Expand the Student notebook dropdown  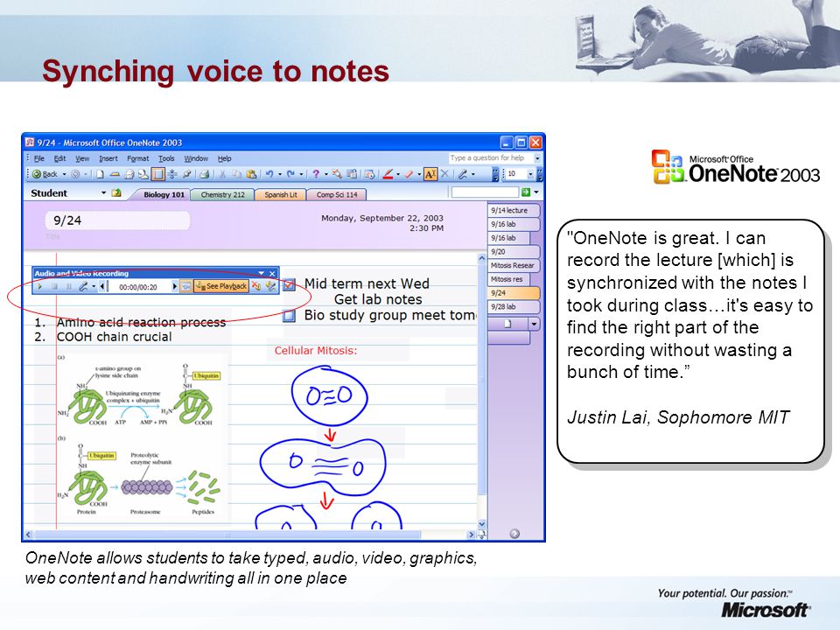click(103, 192)
